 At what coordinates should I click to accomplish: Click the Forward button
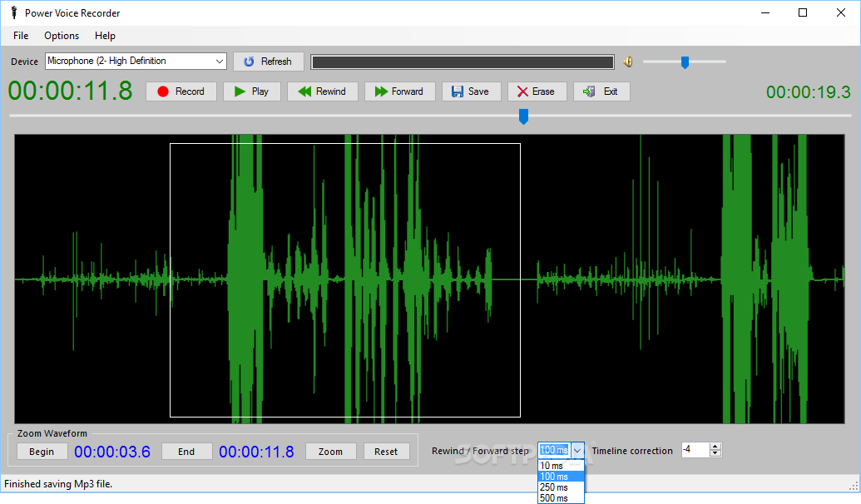coord(398,91)
